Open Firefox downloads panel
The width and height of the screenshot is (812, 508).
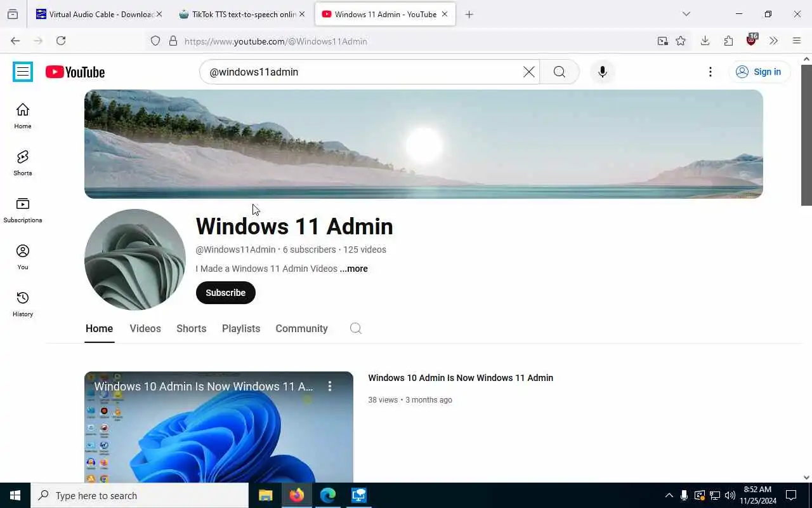(x=705, y=41)
